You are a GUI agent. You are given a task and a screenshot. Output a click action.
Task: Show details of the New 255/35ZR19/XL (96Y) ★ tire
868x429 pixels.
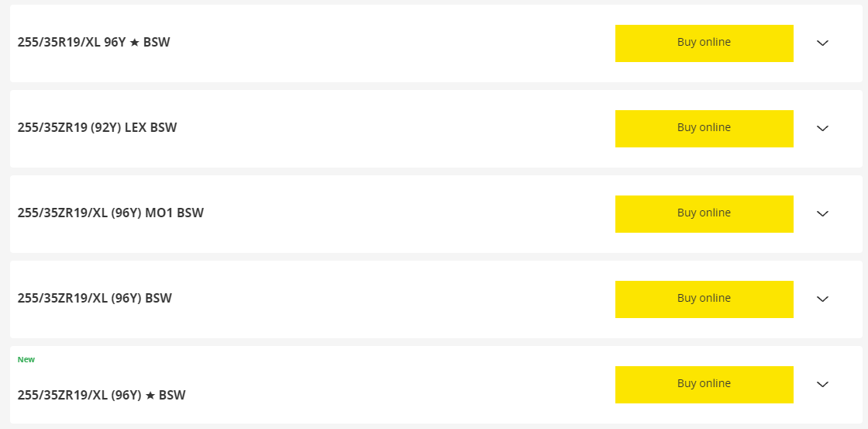tap(823, 385)
